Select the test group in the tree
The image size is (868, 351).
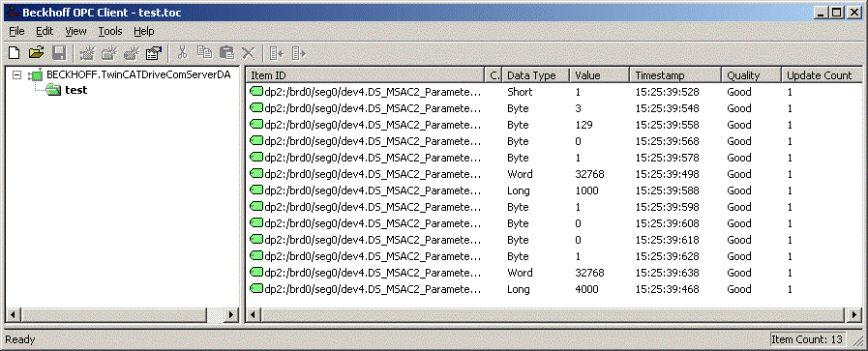coord(75,90)
